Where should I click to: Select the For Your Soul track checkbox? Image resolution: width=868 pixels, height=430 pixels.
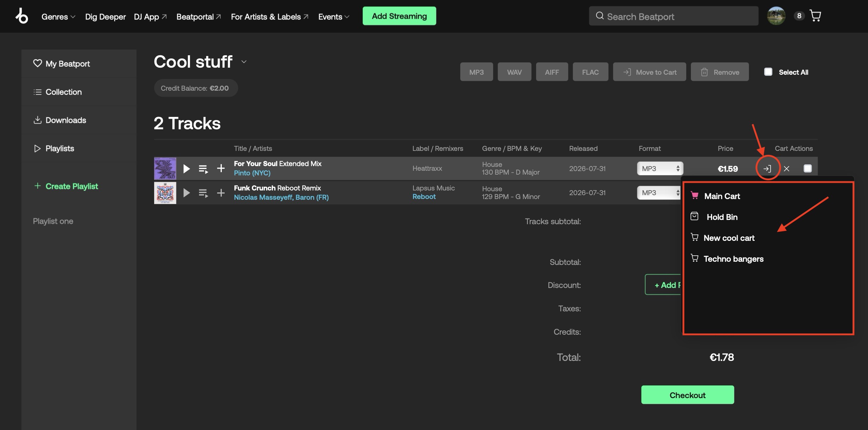click(808, 168)
